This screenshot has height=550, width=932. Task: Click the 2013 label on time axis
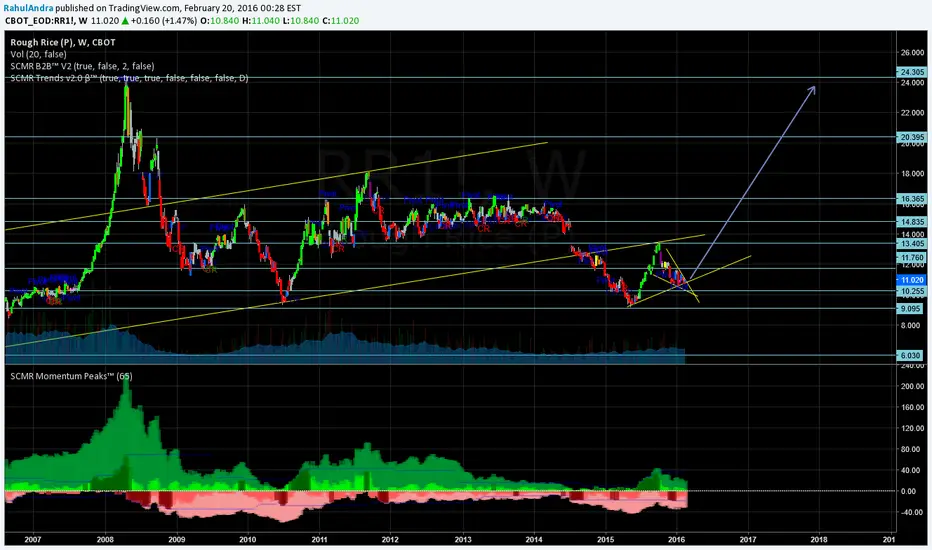point(462,539)
